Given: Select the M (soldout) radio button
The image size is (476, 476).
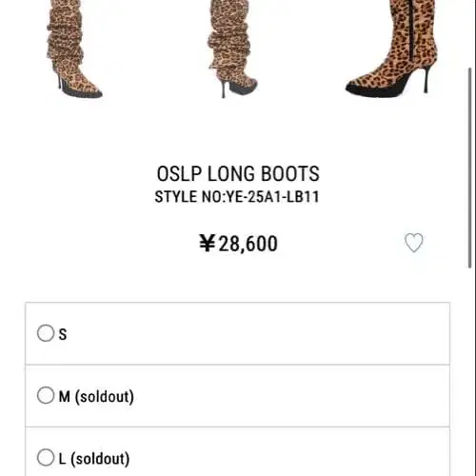Looking at the screenshot, I should click(46, 395).
